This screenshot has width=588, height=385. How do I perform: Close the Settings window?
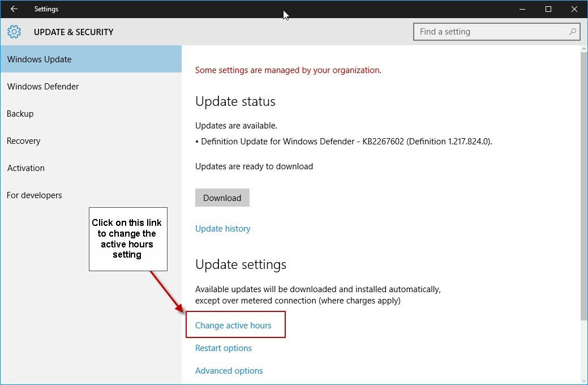coord(574,9)
